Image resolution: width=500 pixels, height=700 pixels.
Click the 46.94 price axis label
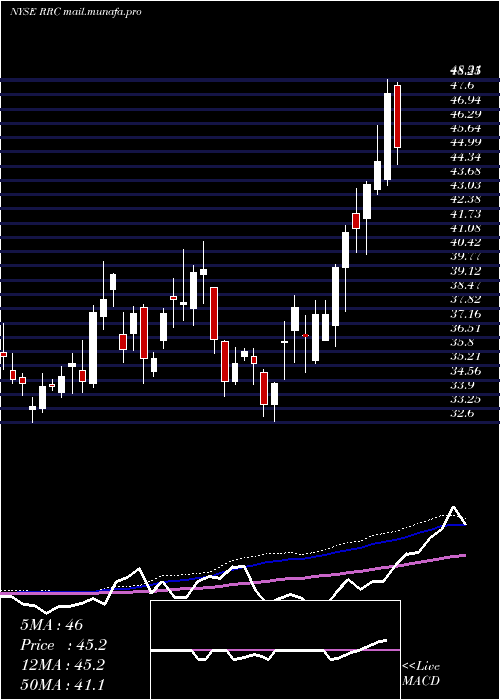click(x=466, y=100)
